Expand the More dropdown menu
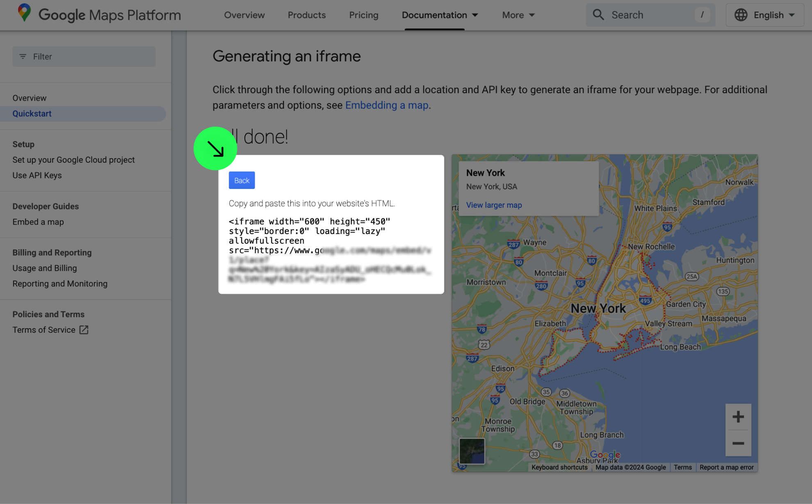 click(x=518, y=15)
